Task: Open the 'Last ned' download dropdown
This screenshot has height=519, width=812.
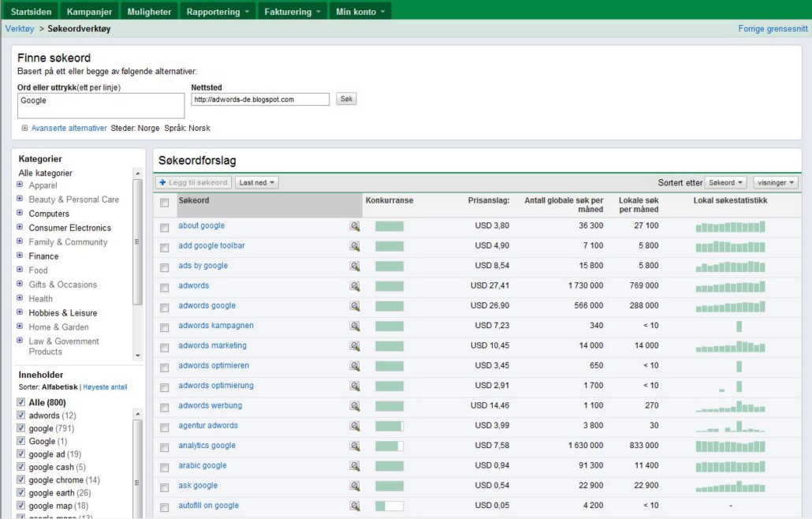Action: pyautogui.click(x=257, y=183)
